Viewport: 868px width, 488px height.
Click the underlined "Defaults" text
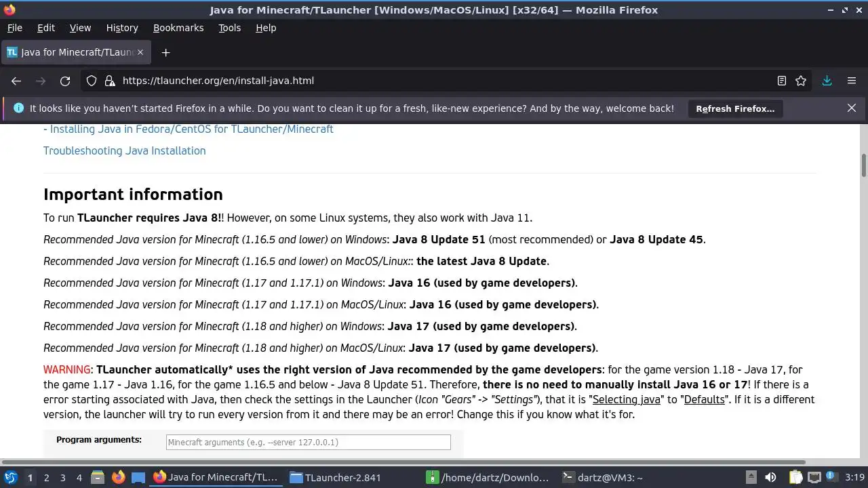click(705, 399)
